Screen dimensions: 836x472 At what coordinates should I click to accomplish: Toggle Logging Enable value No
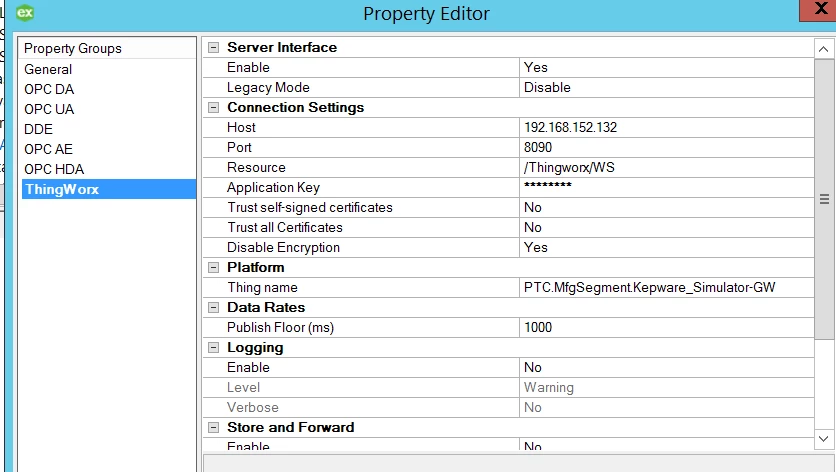666,367
